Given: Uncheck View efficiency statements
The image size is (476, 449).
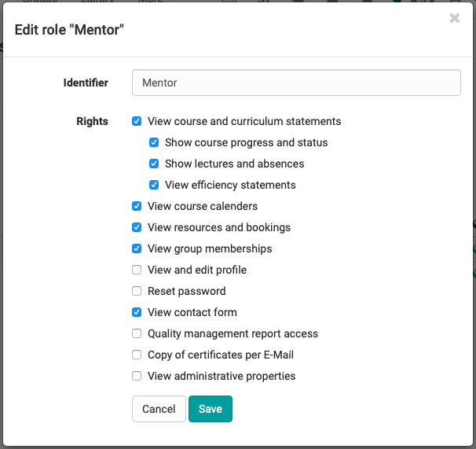Looking at the screenshot, I should (154, 186).
